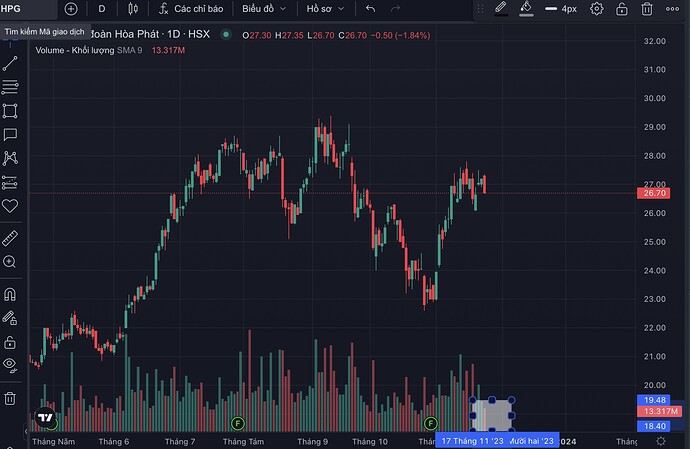The image size is (690, 449).
Task: Select the rectangle shape tool
Action: [10, 111]
